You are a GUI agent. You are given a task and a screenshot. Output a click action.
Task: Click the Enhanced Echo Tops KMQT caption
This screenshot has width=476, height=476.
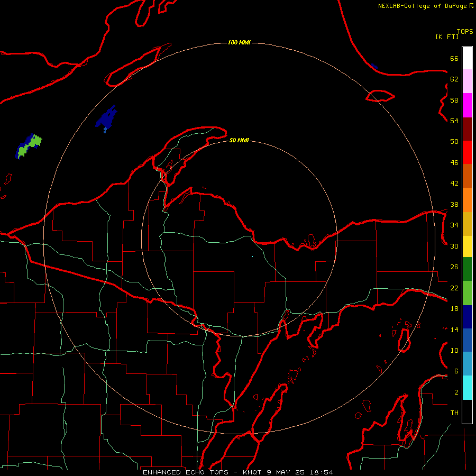237,472
